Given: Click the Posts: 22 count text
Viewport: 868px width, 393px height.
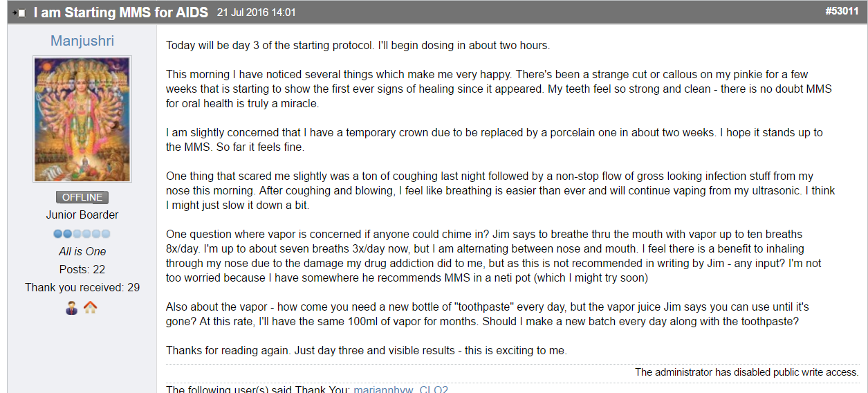Looking at the screenshot, I should tap(82, 269).
